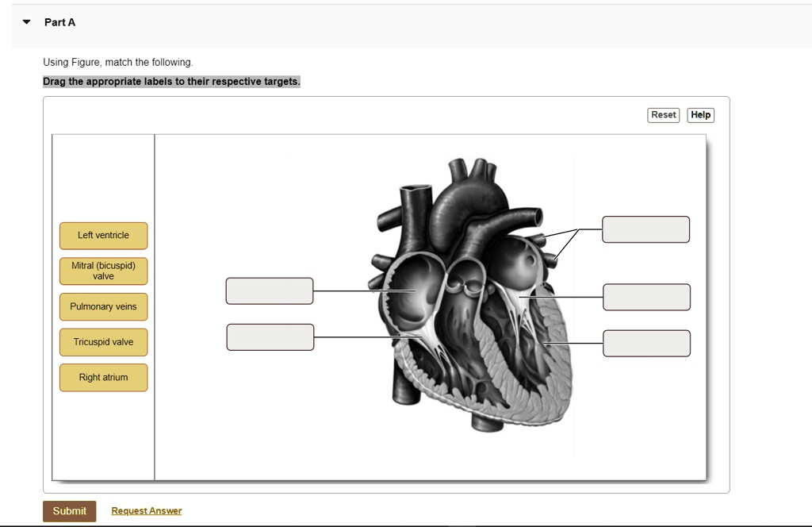Collapse the Part A section arrow

(27, 21)
